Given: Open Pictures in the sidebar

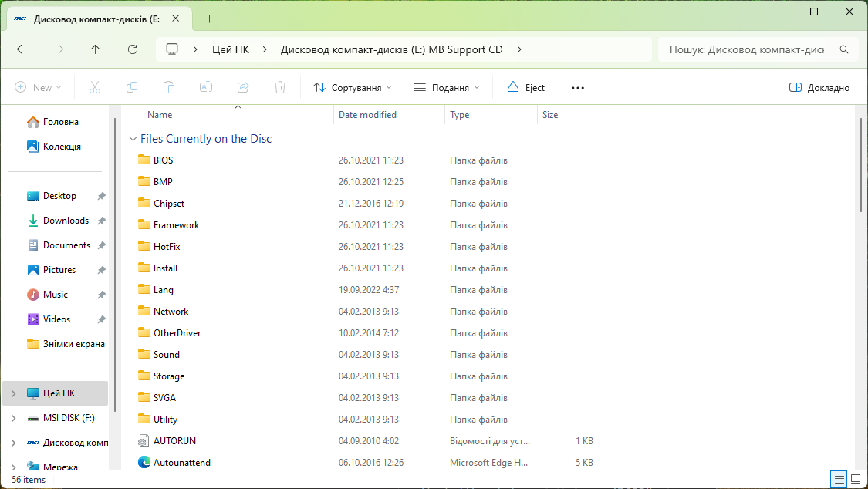Looking at the screenshot, I should pyautogui.click(x=59, y=270).
